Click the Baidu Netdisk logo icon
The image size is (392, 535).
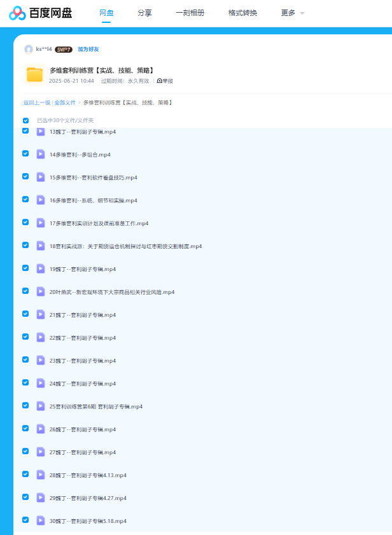tap(17, 13)
